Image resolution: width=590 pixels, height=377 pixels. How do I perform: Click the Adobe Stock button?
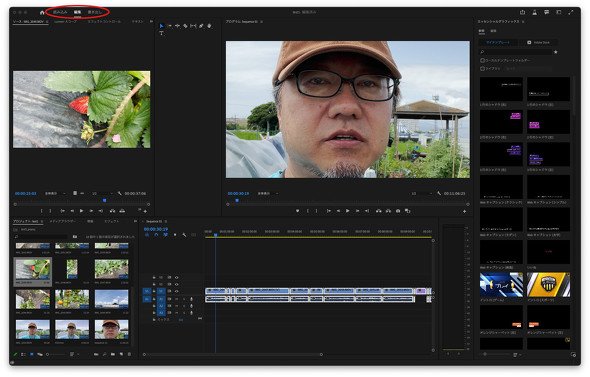[538, 43]
